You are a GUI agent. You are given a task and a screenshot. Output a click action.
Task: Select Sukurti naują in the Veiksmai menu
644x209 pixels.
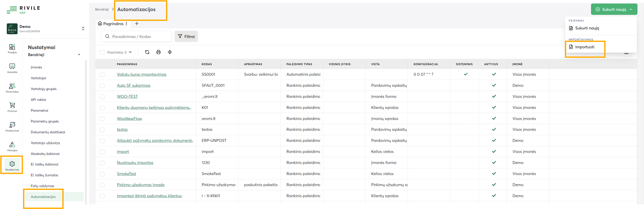(587, 28)
